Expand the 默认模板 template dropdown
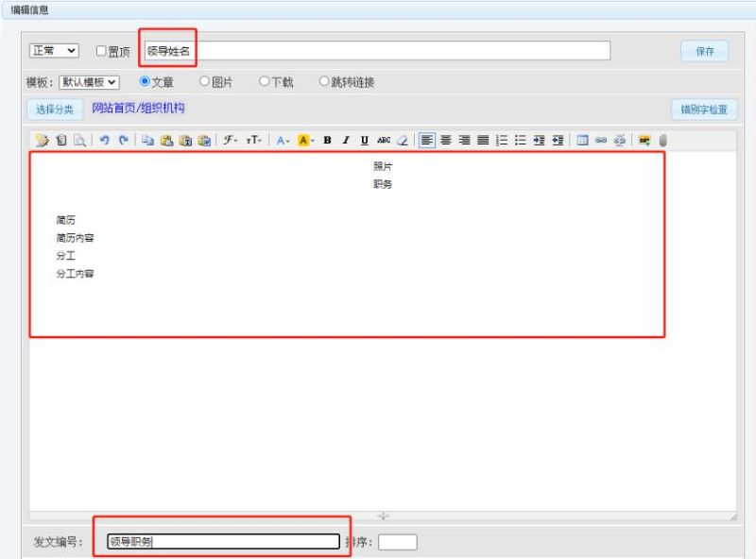The width and height of the screenshot is (756, 559). coord(89,82)
